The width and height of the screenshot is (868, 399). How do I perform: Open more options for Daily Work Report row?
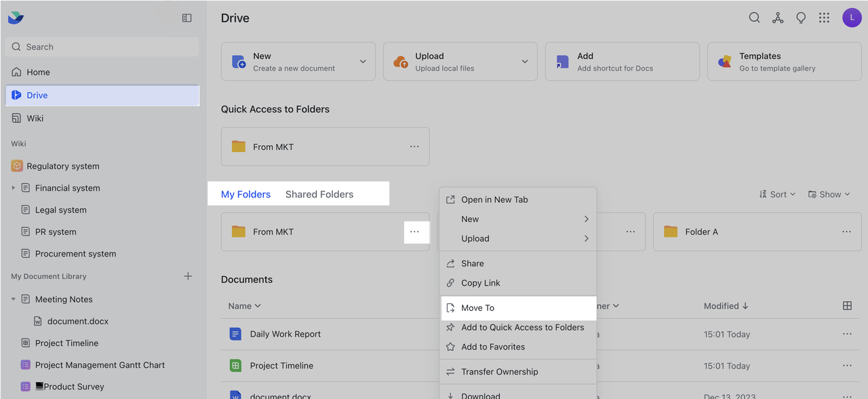click(846, 334)
